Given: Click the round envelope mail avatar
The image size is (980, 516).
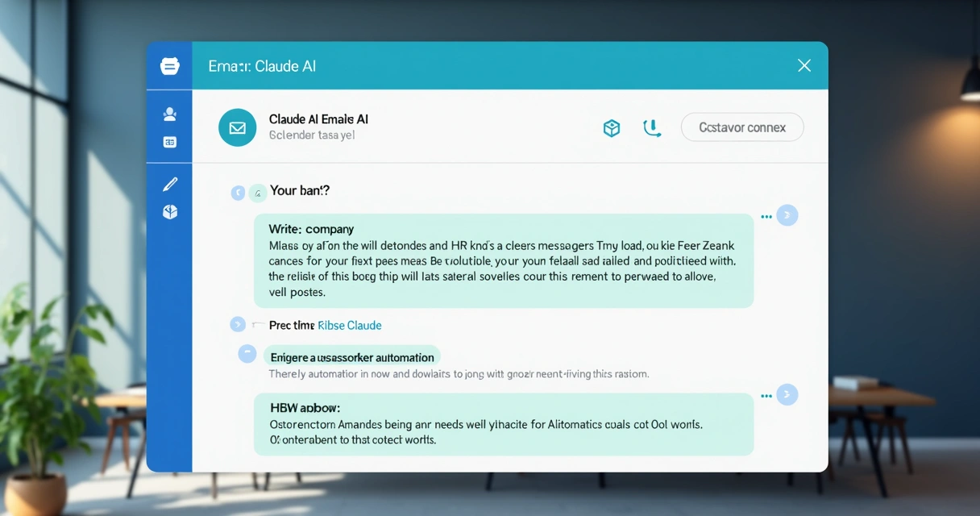Looking at the screenshot, I should [x=237, y=127].
